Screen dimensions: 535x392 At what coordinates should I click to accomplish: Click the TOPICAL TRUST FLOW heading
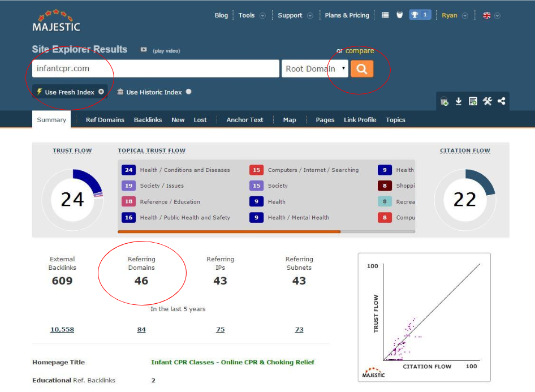(x=152, y=150)
